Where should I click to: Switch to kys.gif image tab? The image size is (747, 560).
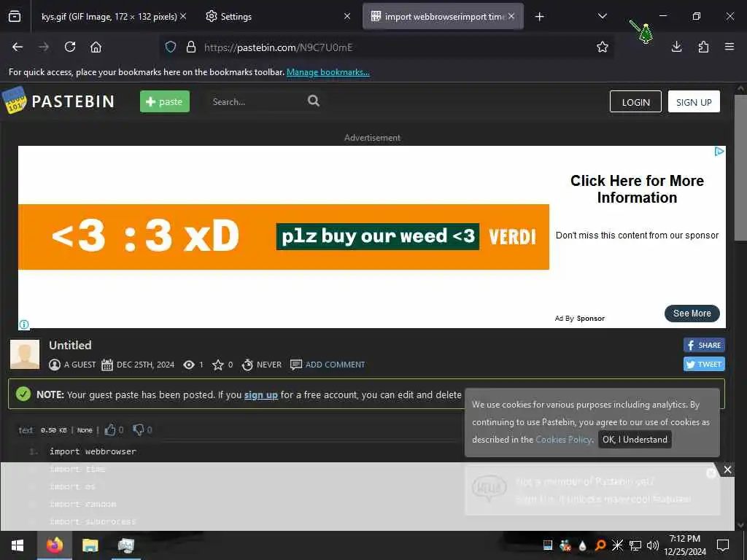[109, 17]
